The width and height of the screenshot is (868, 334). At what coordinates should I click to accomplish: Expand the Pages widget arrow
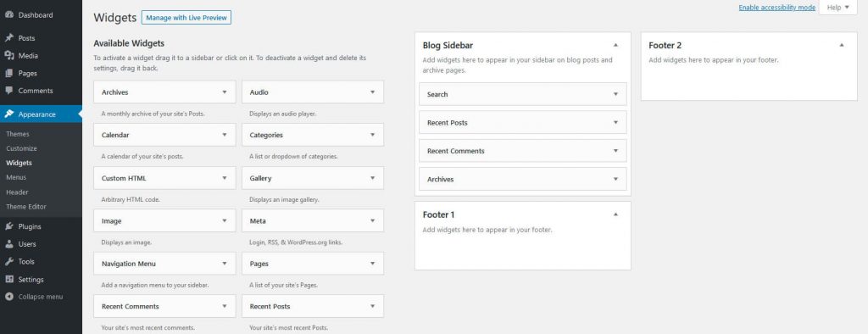pyautogui.click(x=373, y=264)
